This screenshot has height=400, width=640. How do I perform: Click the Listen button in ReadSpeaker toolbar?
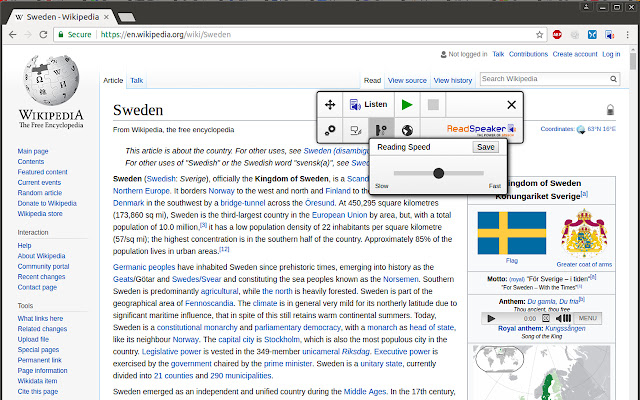point(369,104)
